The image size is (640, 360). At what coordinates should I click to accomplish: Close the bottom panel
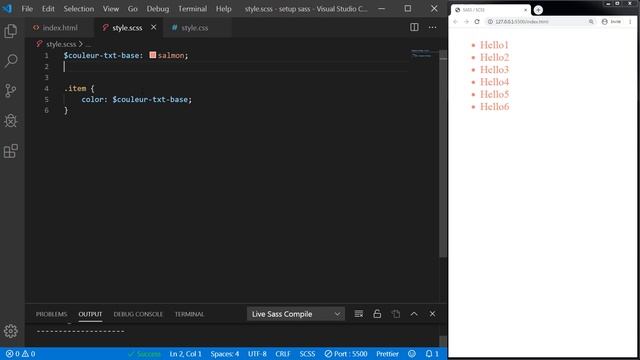432,314
